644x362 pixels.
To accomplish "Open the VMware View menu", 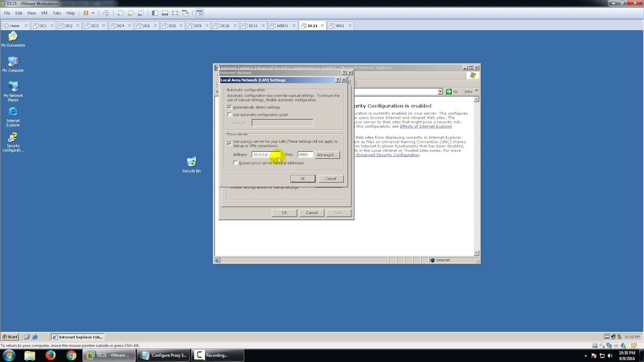I will 31,13.
